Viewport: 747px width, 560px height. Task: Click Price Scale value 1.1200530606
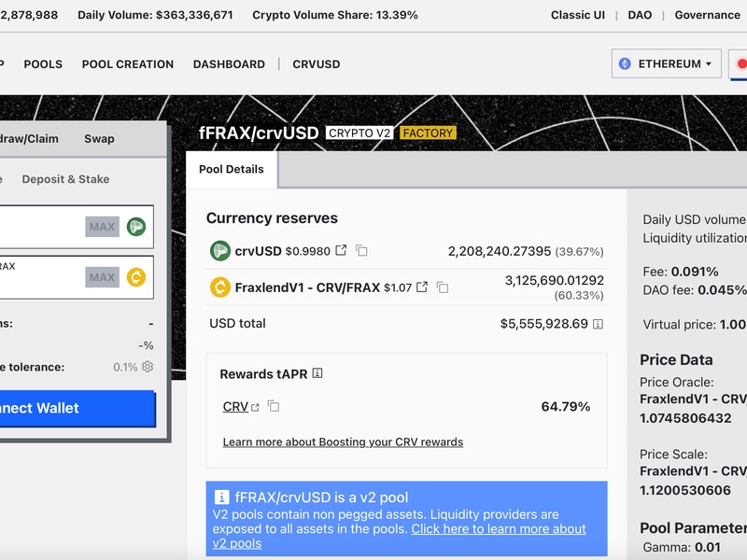tap(685, 490)
